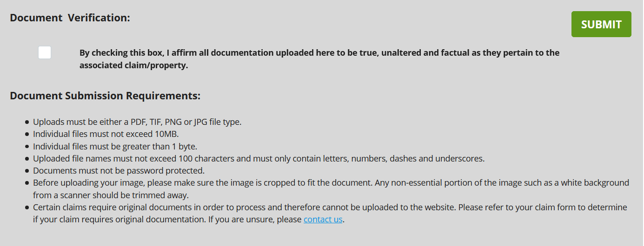Check the documentation affirmation checkbox
The height and width of the screenshot is (246, 644).
point(45,52)
